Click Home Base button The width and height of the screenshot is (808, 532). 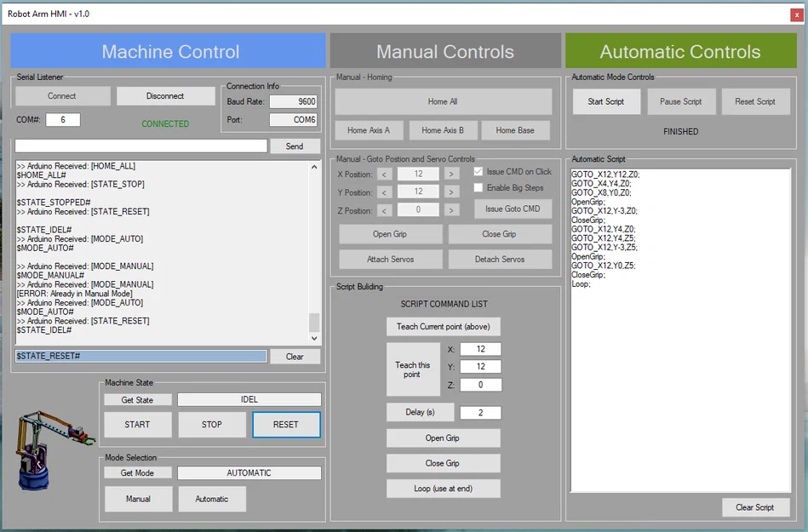pyautogui.click(x=515, y=130)
